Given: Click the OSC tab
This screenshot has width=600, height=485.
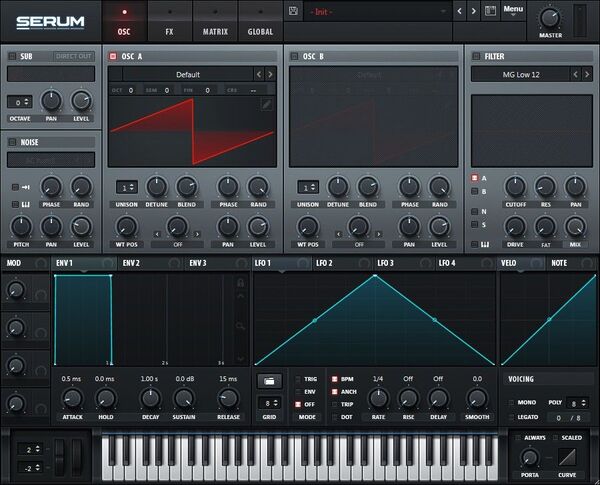Looking at the screenshot, I should (x=124, y=22).
